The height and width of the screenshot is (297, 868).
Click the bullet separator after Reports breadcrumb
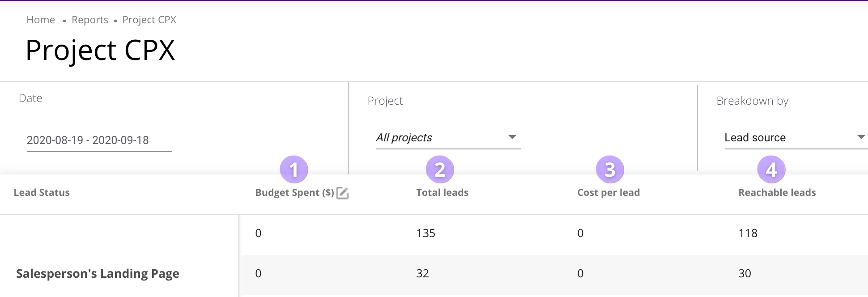(116, 21)
